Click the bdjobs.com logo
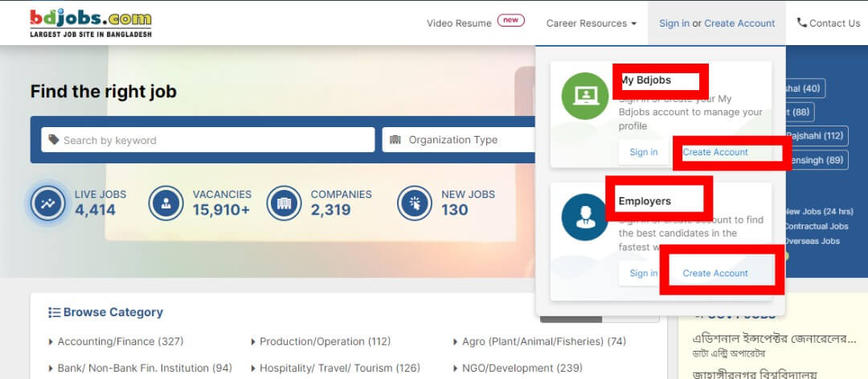 point(90,23)
